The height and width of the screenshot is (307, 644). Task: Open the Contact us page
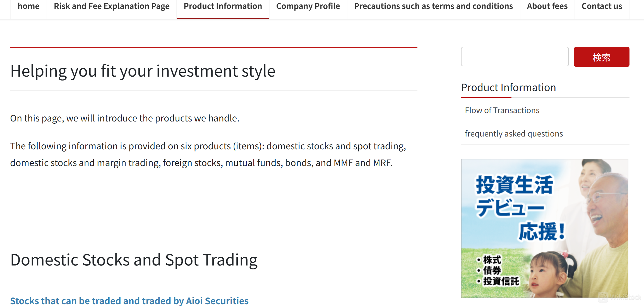coord(602,6)
